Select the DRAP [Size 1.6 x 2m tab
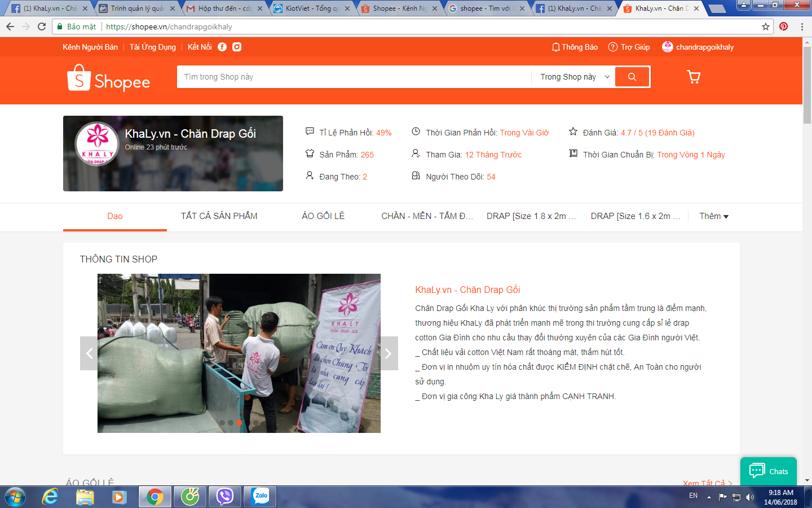 636,216
